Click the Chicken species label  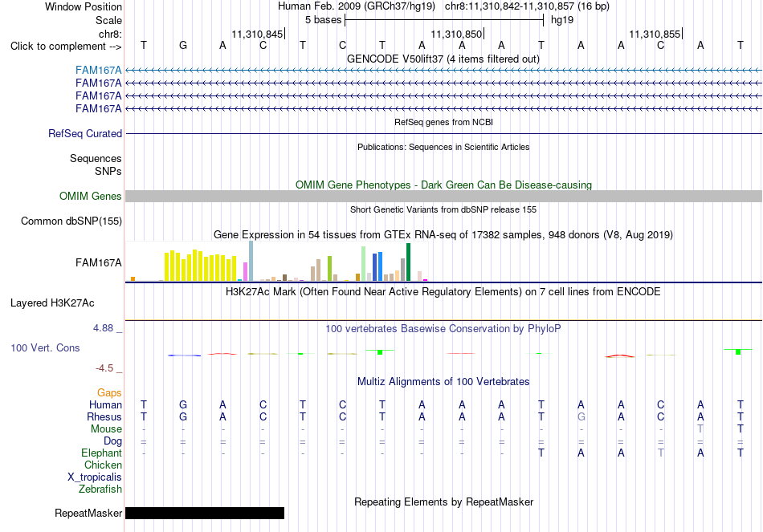[x=103, y=465]
